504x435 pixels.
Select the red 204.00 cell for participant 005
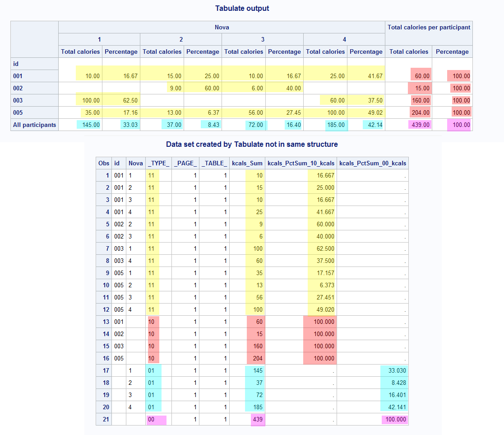click(420, 112)
